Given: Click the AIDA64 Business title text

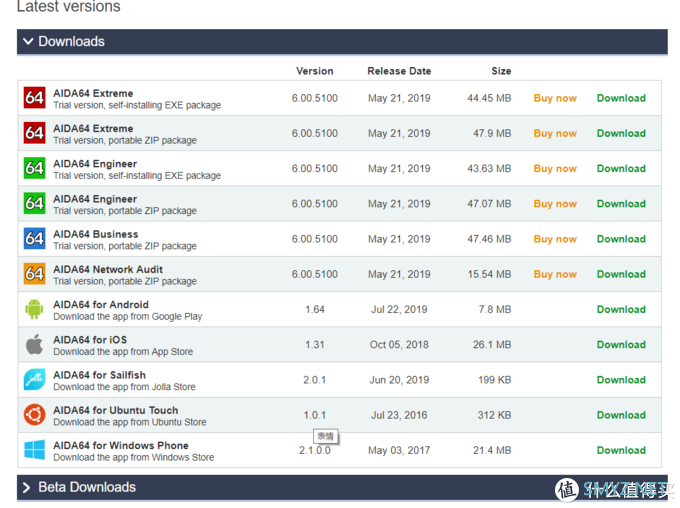Looking at the screenshot, I should [96, 234].
